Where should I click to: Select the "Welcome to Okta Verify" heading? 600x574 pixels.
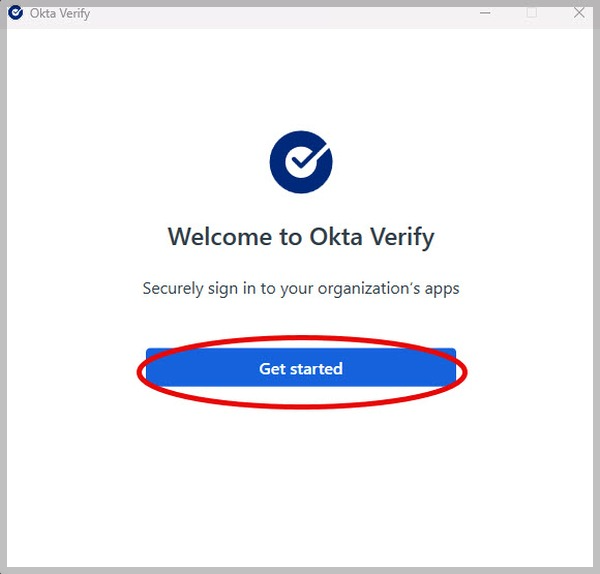point(301,237)
